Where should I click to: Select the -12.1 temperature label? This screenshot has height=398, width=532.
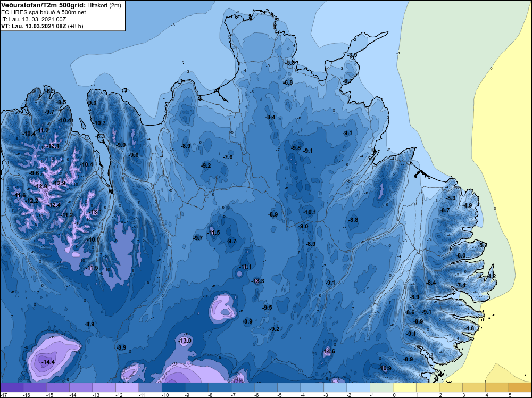click(53, 146)
